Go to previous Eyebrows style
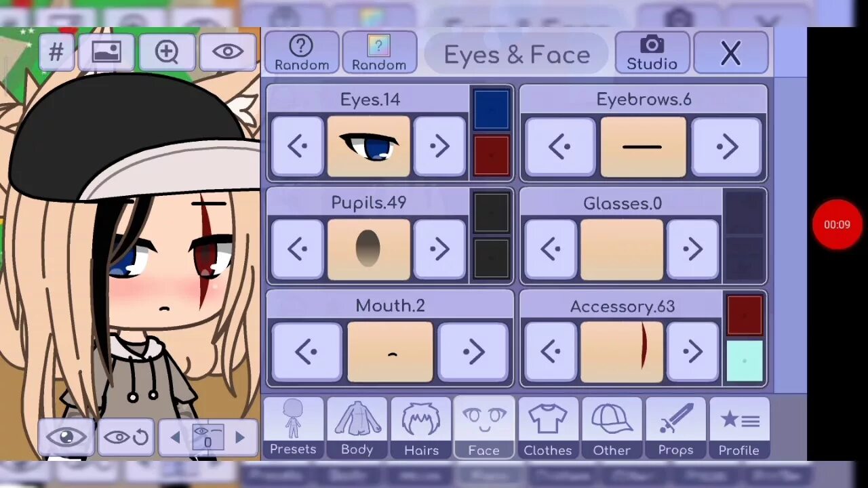This screenshot has width=868, height=488. click(559, 147)
